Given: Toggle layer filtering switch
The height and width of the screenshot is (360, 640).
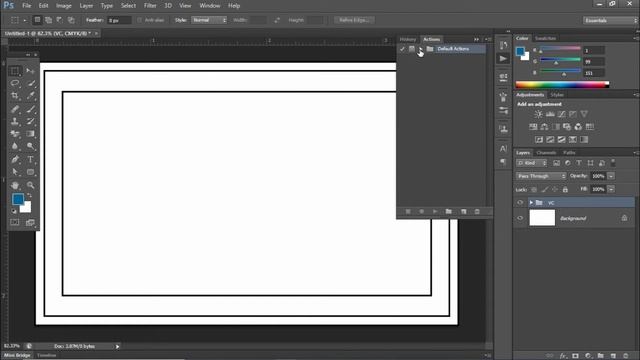Looking at the screenshot, I should click(x=613, y=162).
